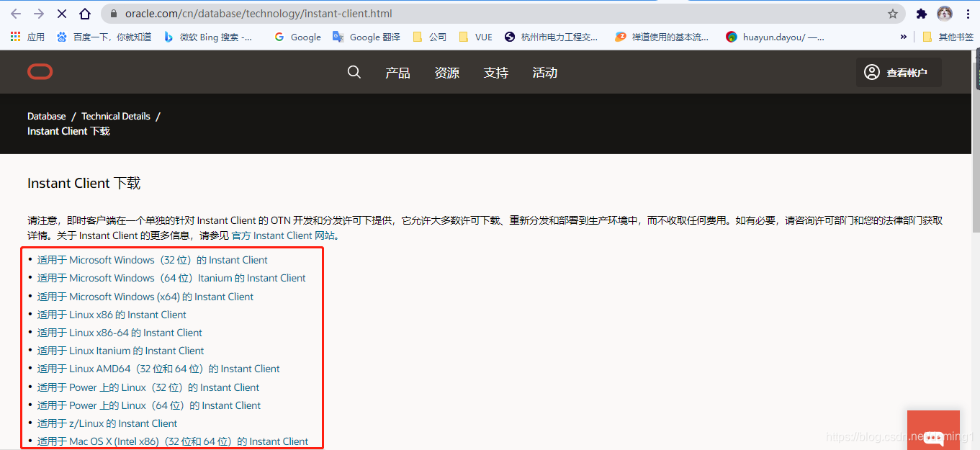Go to Database breadcrumb
Image resolution: width=980 pixels, height=450 pixels.
click(46, 116)
